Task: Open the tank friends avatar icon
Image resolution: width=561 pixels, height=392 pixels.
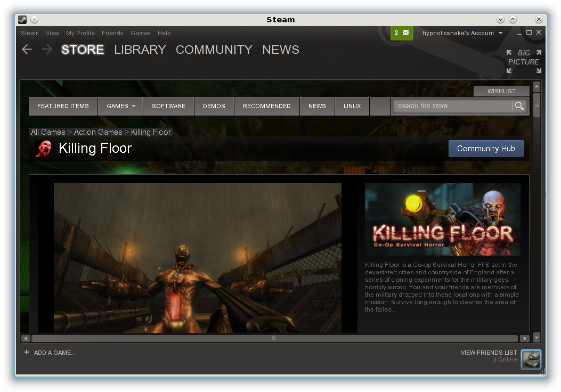Action: pos(531,359)
